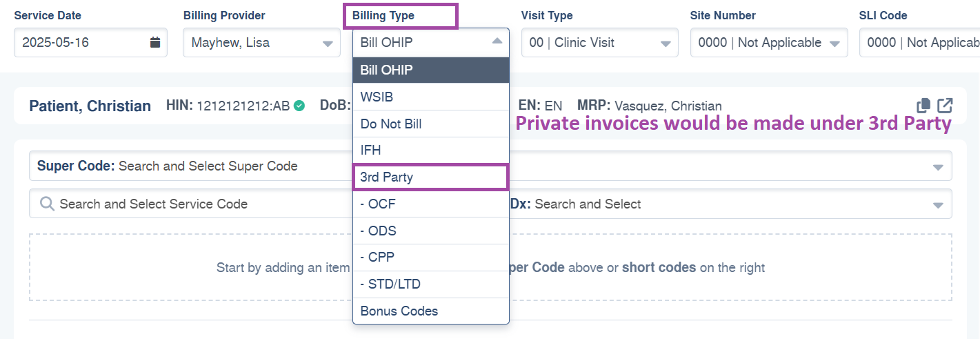
Task: Open patient in new window icon
Action: pyautogui.click(x=945, y=106)
